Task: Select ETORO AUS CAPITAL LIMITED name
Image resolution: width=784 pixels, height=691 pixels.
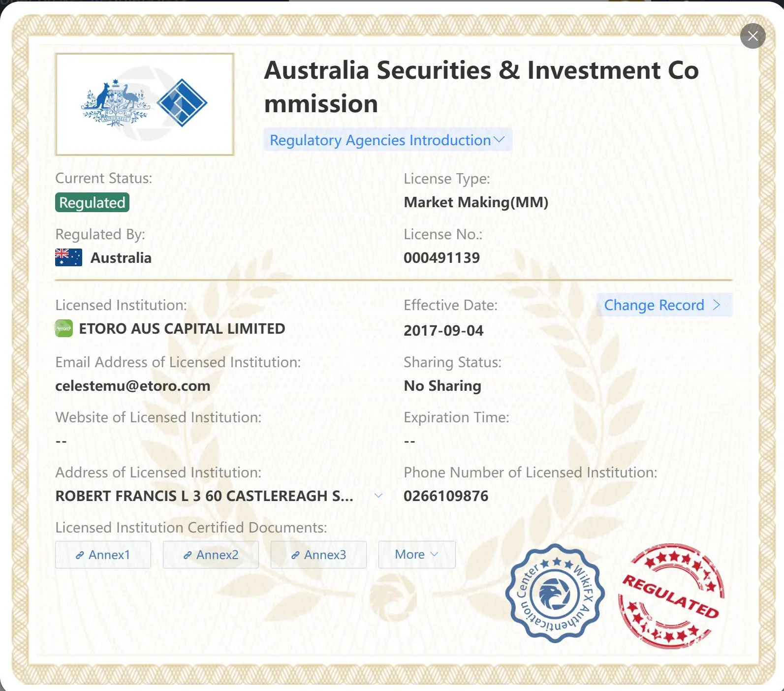Action: tap(182, 329)
